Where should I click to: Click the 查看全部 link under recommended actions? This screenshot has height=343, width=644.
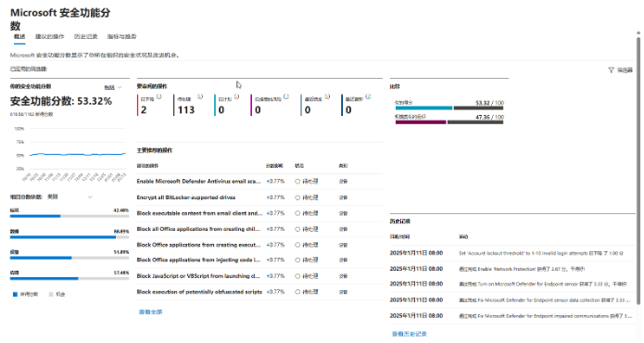coord(150,311)
